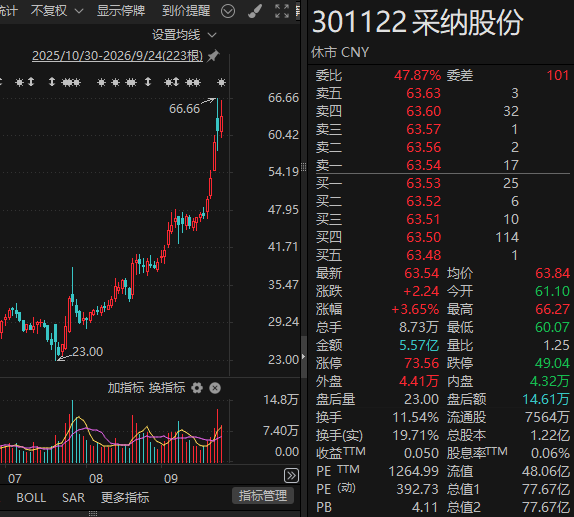The width and height of the screenshot is (574, 517).
Task: Click 今开 value 61.10
Action: coord(552,291)
